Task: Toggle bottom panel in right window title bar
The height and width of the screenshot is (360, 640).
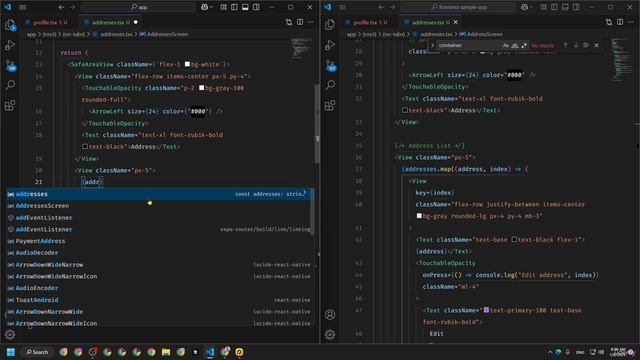Action: (565, 7)
